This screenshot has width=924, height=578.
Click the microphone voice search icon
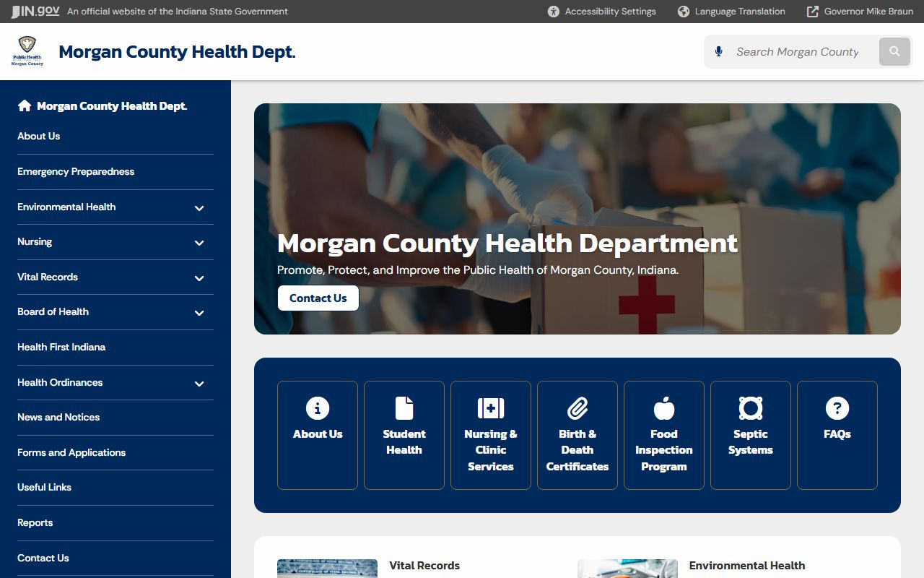[718, 51]
